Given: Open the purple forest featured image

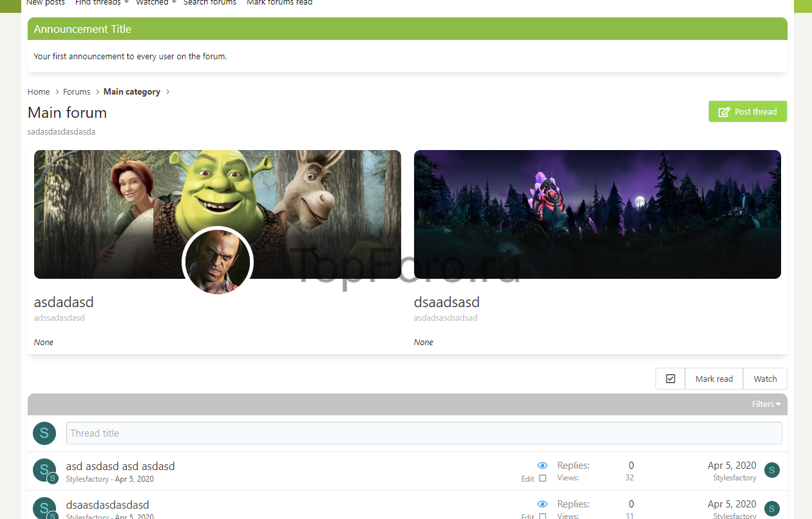Looking at the screenshot, I should tap(598, 214).
